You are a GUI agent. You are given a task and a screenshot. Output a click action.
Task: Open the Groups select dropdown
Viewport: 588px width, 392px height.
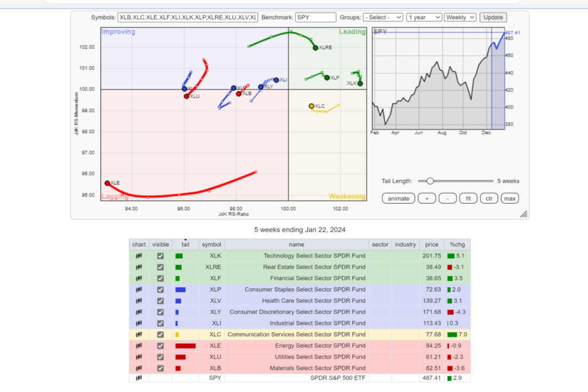pyautogui.click(x=383, y=17)
